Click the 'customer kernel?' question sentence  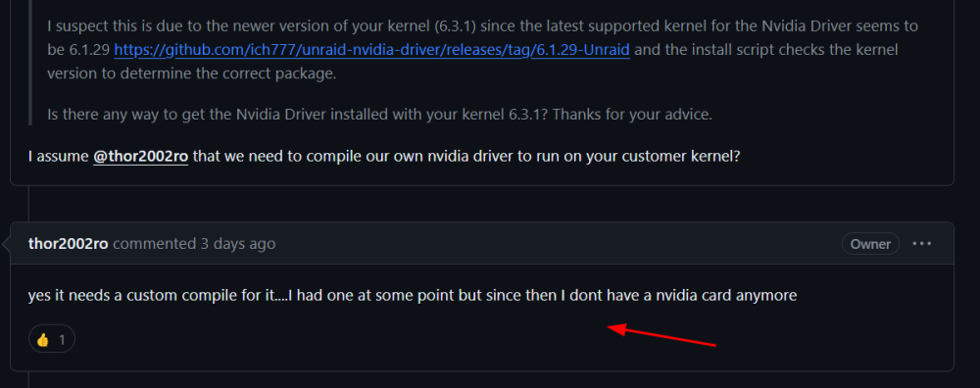[x=384, y=156]
